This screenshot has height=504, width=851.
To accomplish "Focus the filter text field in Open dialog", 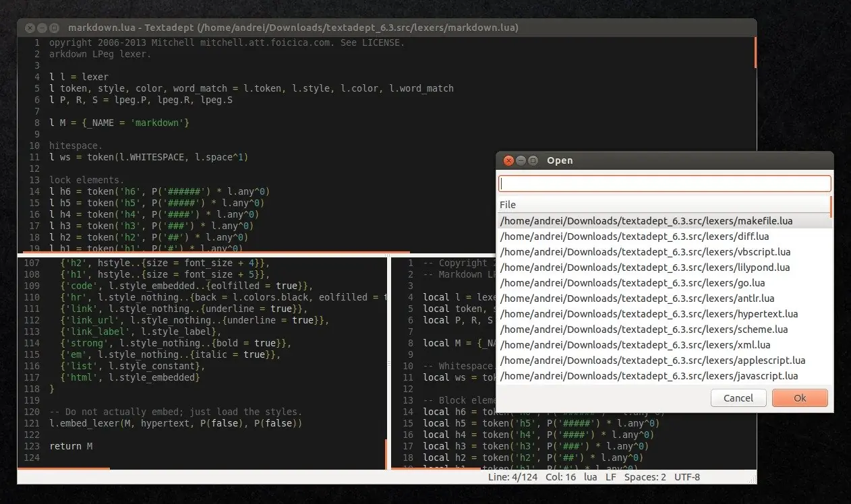I will [664, 183].
